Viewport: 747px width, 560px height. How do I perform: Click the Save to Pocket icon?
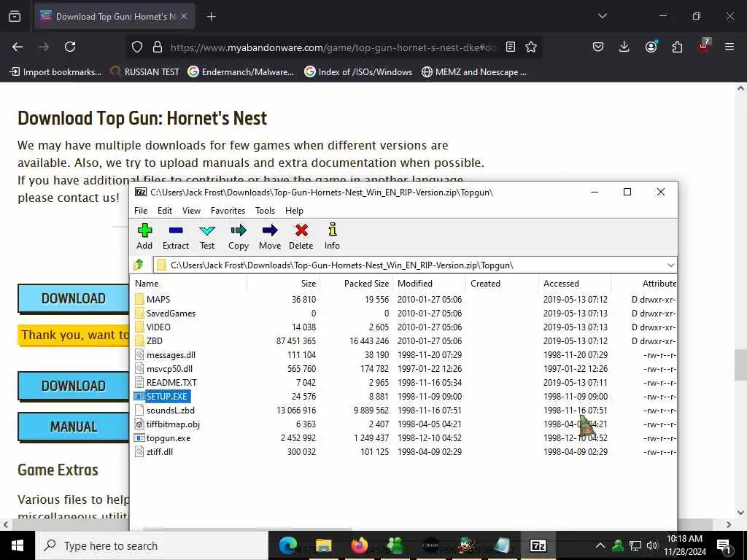(x=598, y=47)
